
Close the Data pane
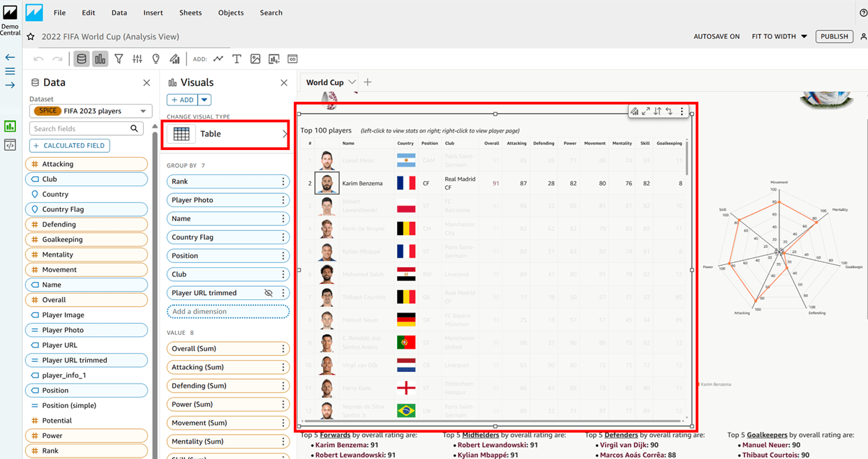[x=147, y=83]
